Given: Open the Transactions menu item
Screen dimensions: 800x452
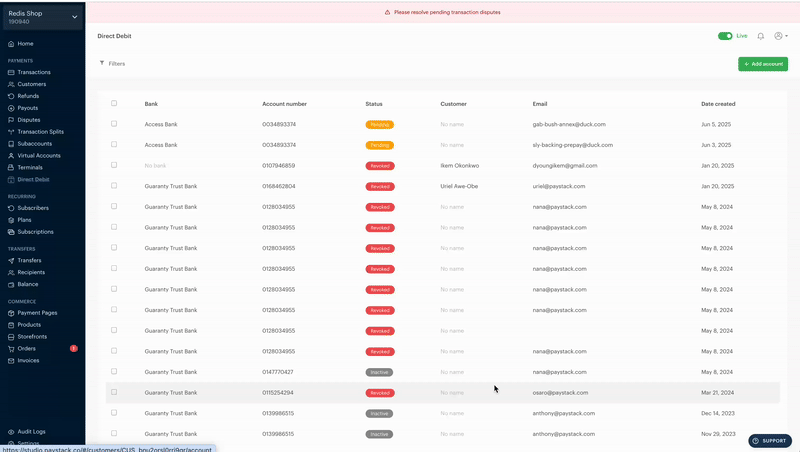Looking at the screenshot, I should pos(34,72).
